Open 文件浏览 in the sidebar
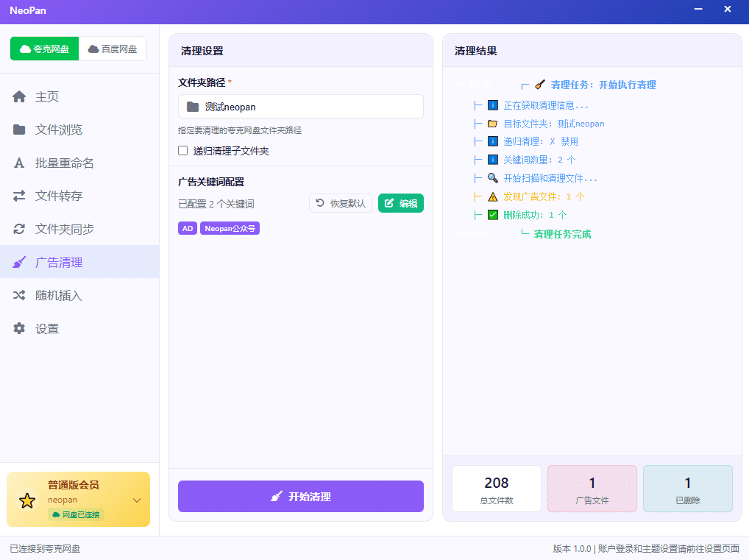The image size is (749, 560). click(x=79, y=130)
